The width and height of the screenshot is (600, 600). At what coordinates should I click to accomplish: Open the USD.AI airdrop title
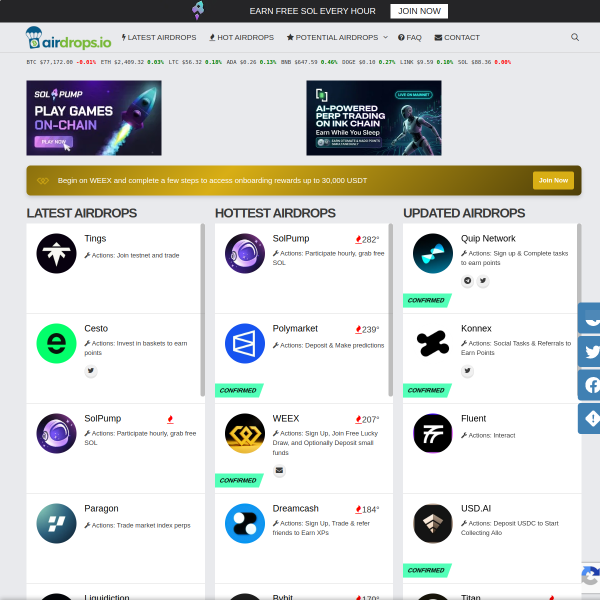[476, 508]
